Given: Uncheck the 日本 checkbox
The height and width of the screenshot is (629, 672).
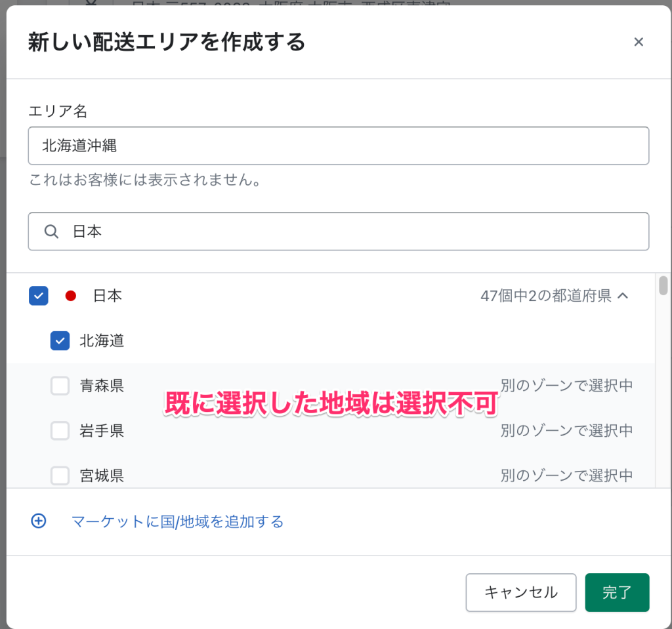Looking at the screenshot, I should (x=38, y=296).
